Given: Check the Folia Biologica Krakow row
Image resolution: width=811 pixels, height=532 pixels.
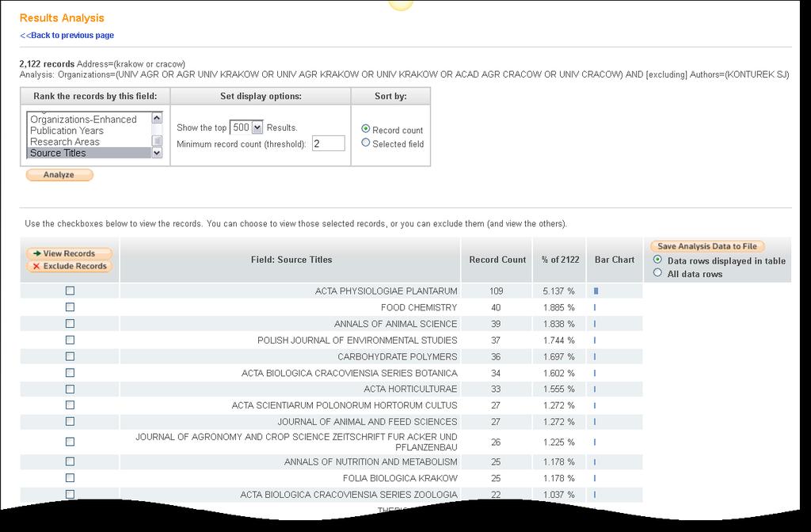Looking at the screenshot, I should 70,478.
